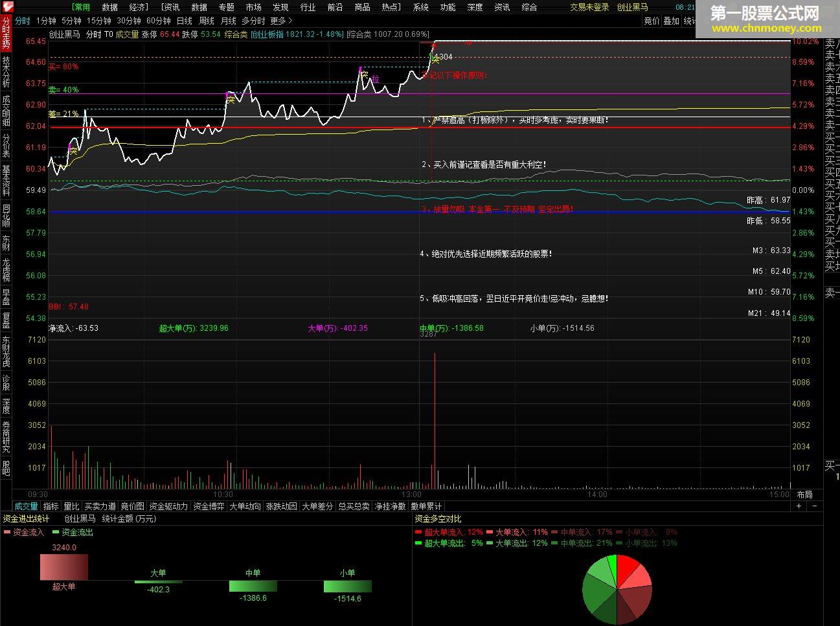Click the 创业板指 index label in header
Image resolution: width=840 pixels, height=626 pixels.
click(x=267, y=34)
